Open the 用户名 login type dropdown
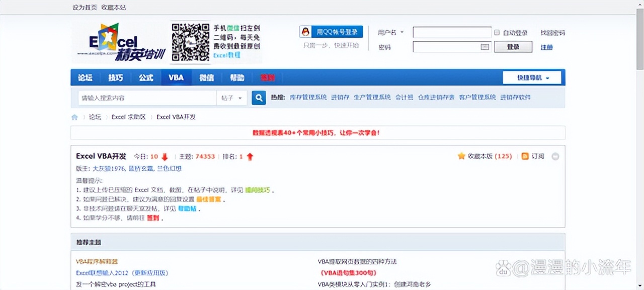 click(391, 32)
